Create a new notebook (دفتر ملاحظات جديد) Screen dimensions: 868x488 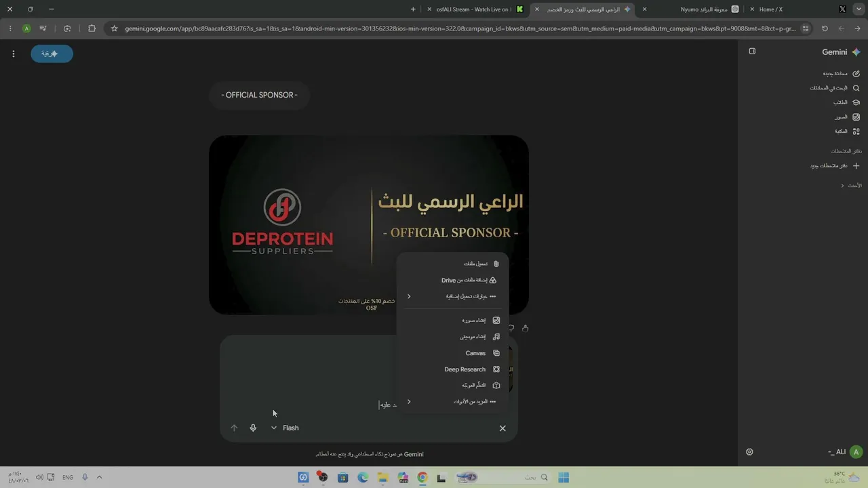(835, 165)
